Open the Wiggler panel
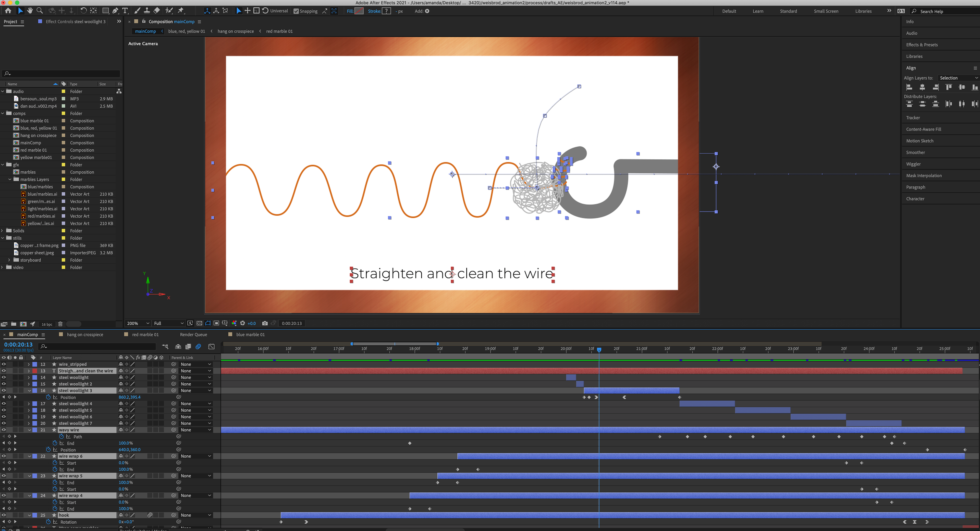Image resolution: width=980 pixels, height=531 pixels. 913,164
